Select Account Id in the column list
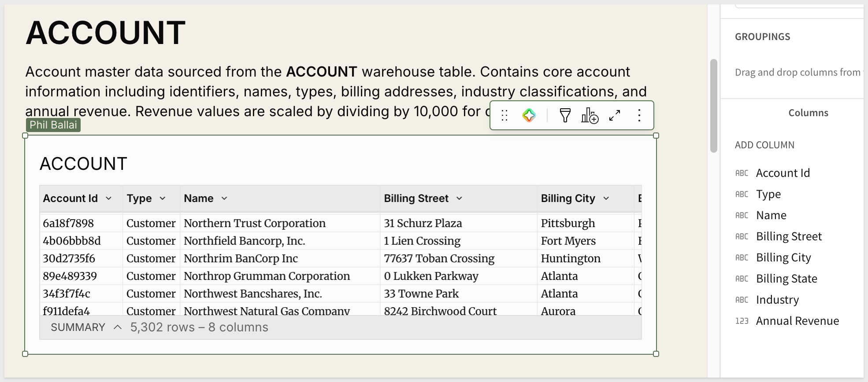This screenshot has width=868, height=382. [783, 173]
